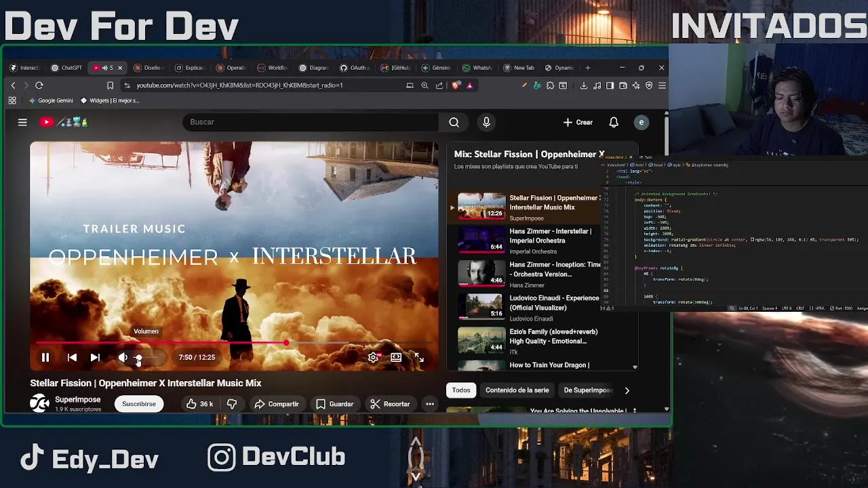Skip to the previous video

[x=72, y=357]
